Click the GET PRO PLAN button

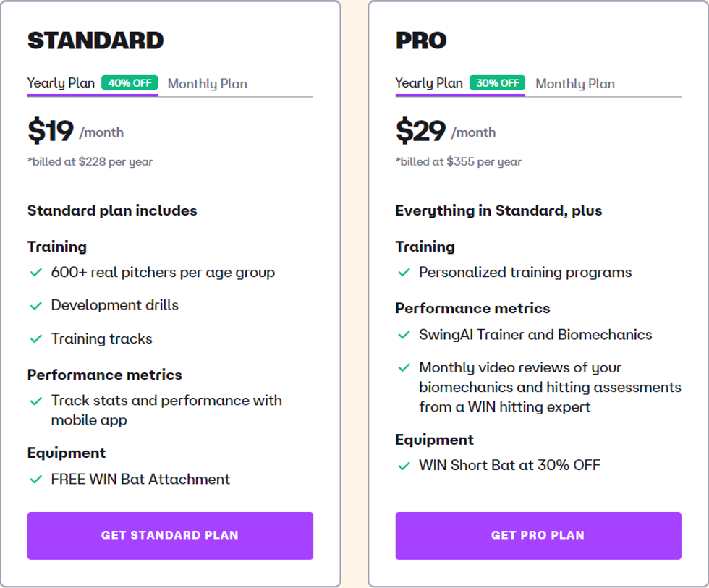(x=538, y=536)
